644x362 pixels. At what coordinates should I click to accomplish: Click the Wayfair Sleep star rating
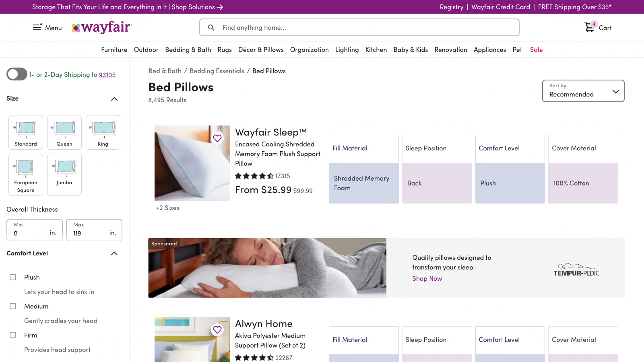click(254, 176)
